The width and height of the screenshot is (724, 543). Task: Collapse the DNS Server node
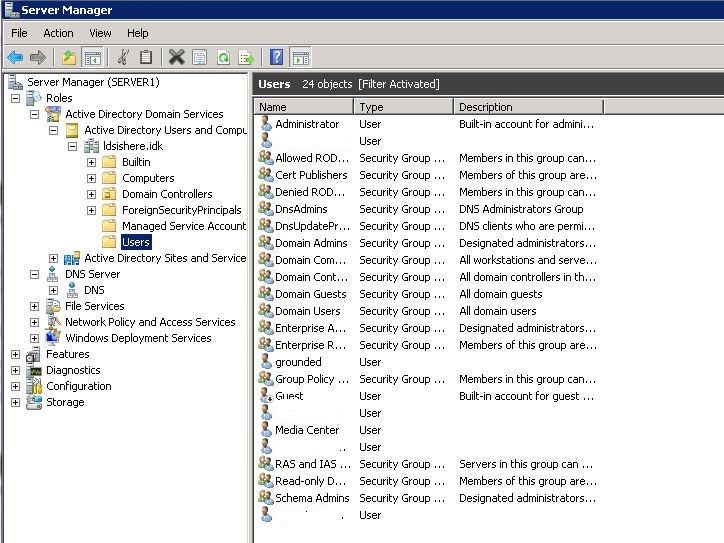tap(34, 274)
